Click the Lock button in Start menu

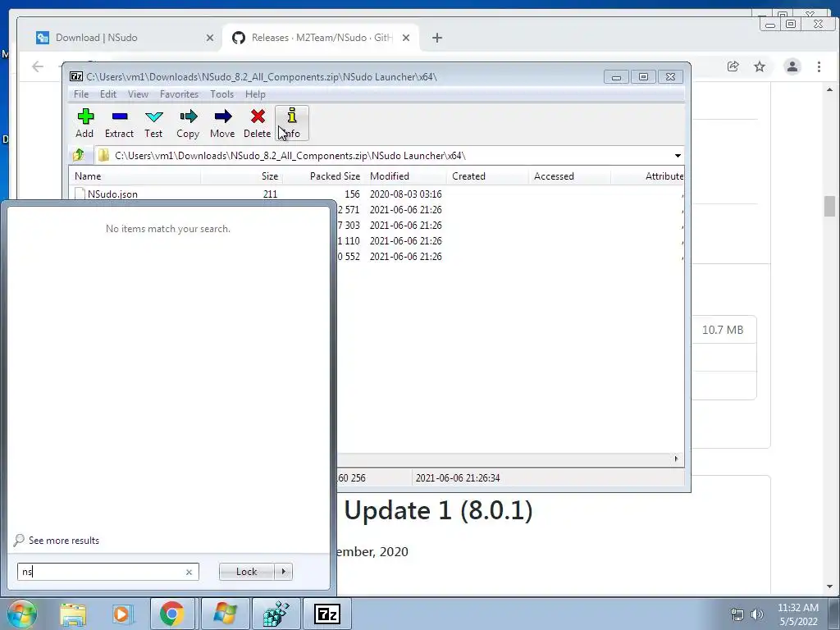point(246,572)
